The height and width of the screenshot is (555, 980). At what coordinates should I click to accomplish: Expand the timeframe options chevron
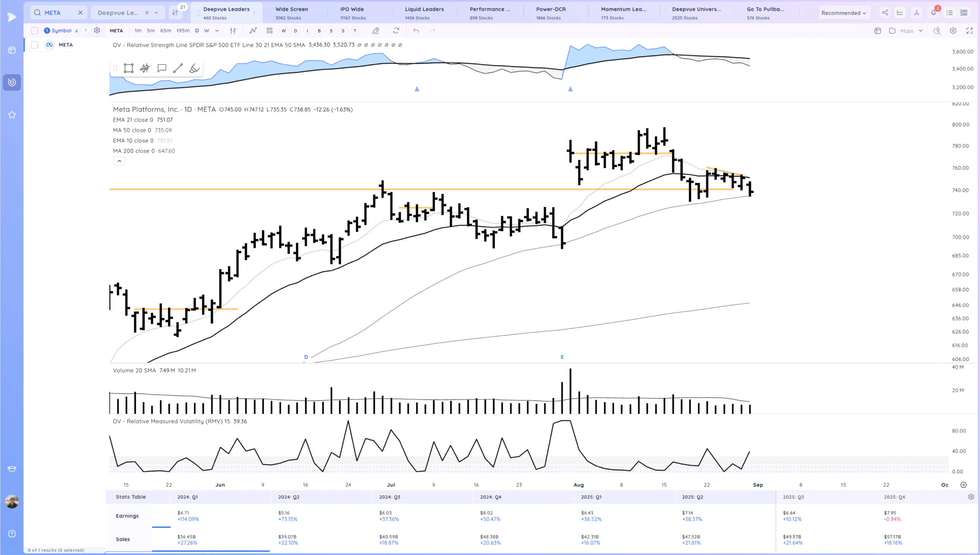217,31
